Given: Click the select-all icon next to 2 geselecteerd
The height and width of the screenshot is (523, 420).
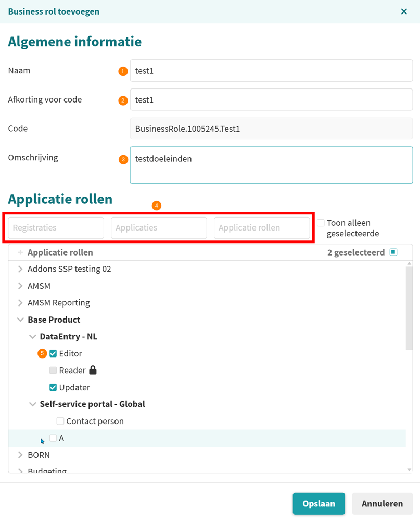Looking at the screenshot, I should (393, 252).
